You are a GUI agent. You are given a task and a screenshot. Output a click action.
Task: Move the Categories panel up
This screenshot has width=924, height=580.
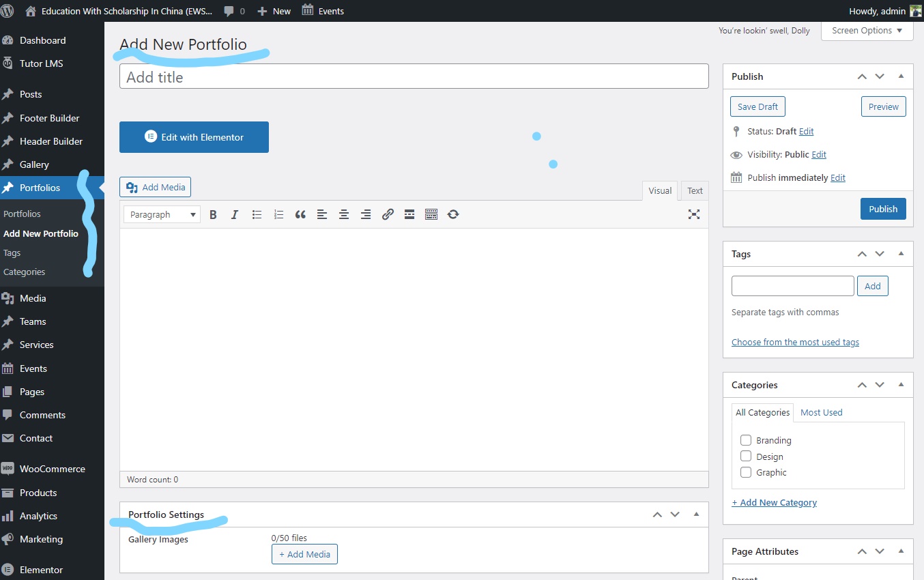[862, 385]
